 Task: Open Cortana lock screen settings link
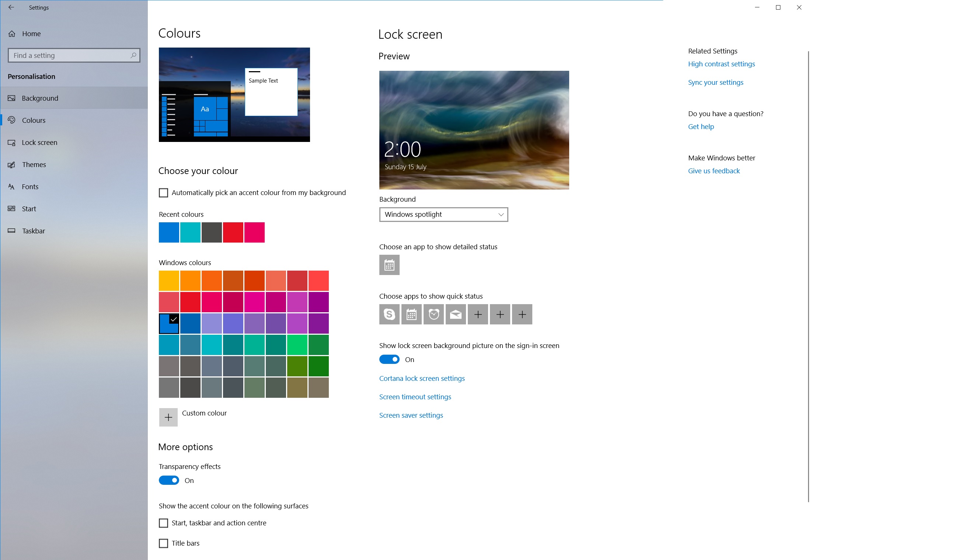pos(422,379)
